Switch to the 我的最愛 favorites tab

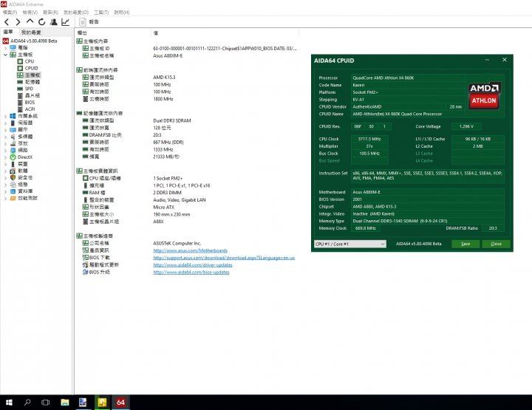31,33
